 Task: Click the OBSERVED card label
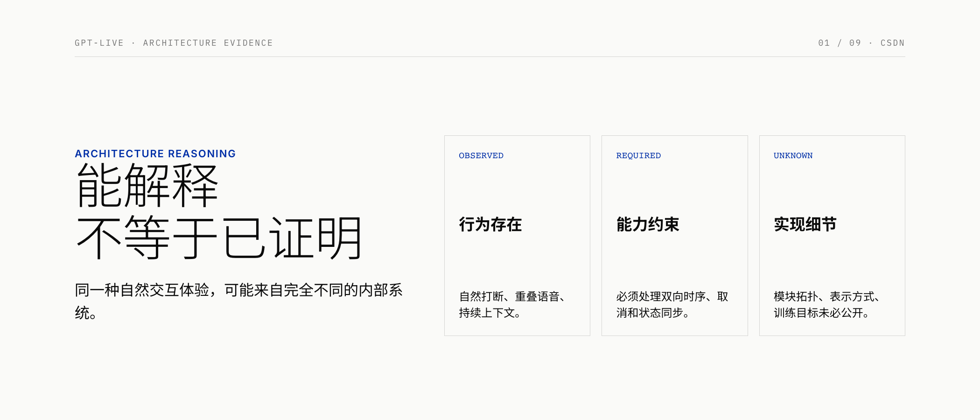[481, 155]
